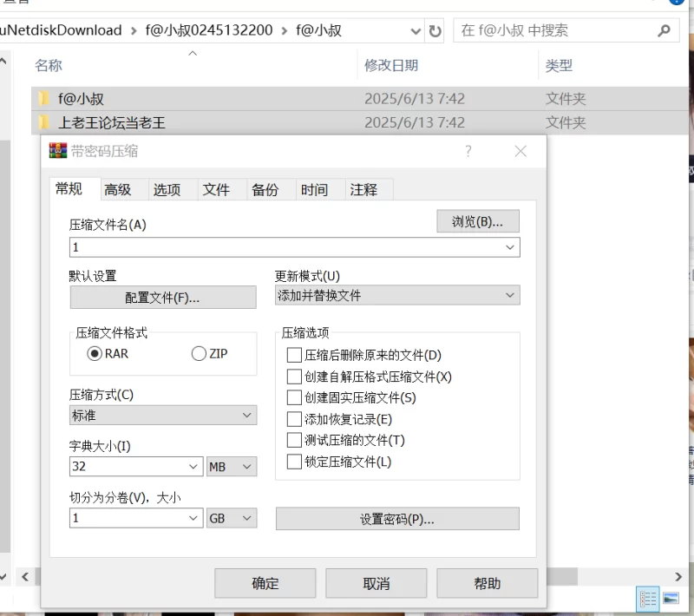Click the 取消 button
The width and height of the screenshot is (694, 616).
[376, 583]
